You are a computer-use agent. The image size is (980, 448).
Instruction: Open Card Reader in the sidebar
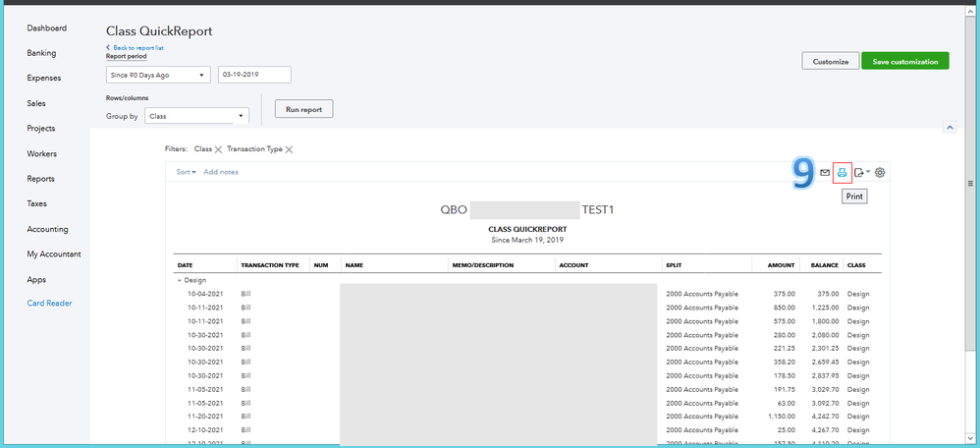click(x=49, y=303)
